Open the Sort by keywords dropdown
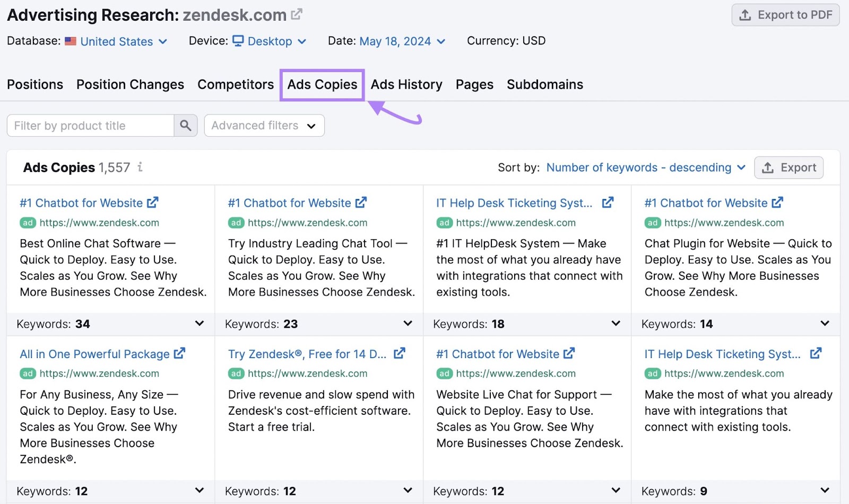This screenshot has height=504, width=849. click(x=645, y=167)
